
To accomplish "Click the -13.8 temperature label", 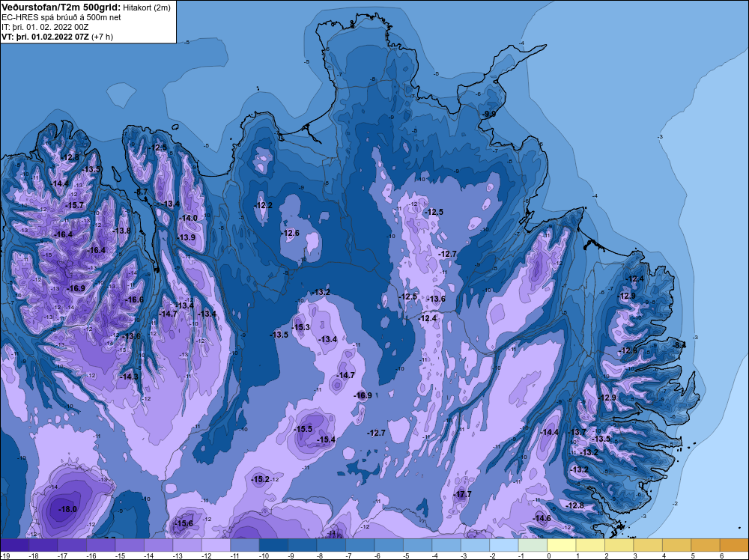I will click(x=121, y=231).
